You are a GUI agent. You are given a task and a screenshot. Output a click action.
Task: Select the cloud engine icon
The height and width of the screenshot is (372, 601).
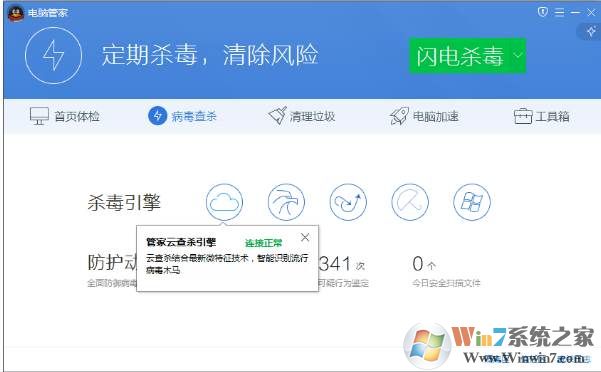[224, 202]
